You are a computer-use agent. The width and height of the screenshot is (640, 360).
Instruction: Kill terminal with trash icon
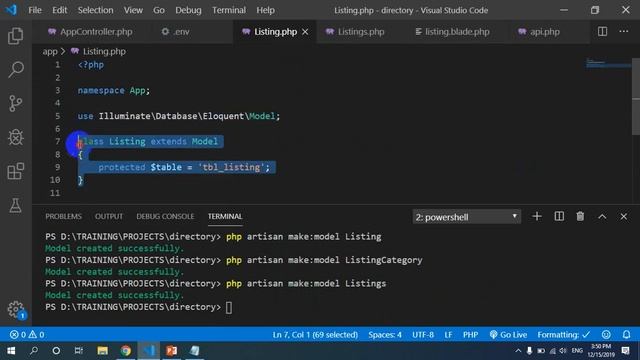580,216
